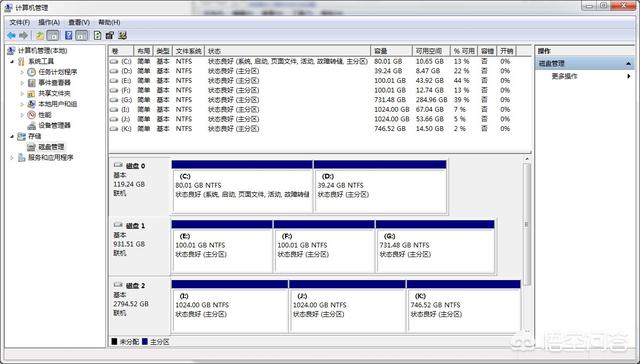Expand the 共享文件夹 node
The image size is (640, 364).
[x=22, y=93]
